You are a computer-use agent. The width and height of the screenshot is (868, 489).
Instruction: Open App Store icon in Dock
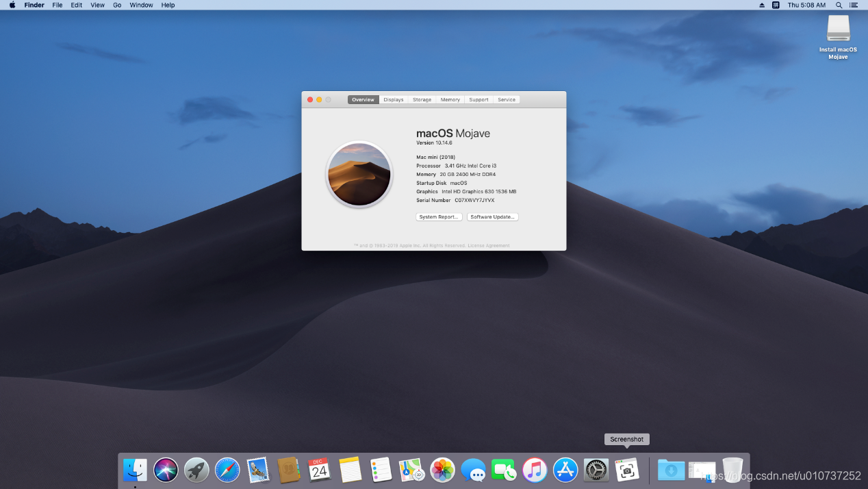(565, 470)
